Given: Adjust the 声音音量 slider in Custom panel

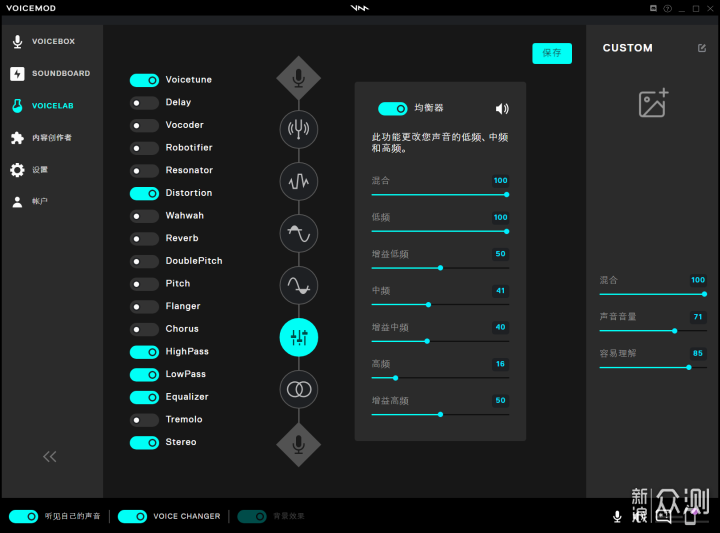Looking at the screenshot, I should (x=653, y=331).
